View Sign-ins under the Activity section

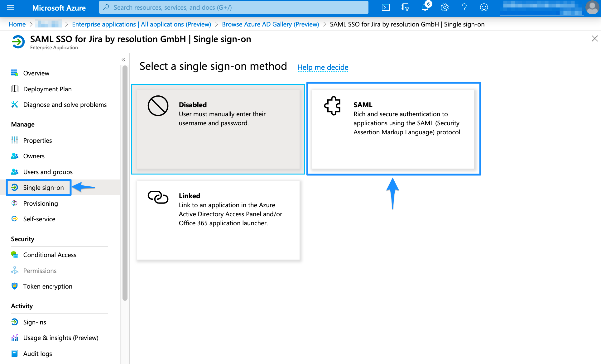pyautogui.click(x=35, y=322)
